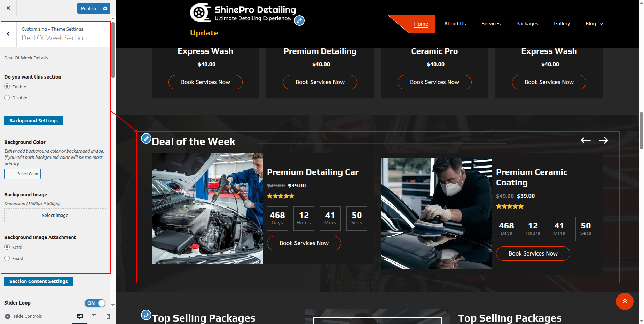Open background Select Color picker
This screenshot has width=644, height=324.
(23, 174)
